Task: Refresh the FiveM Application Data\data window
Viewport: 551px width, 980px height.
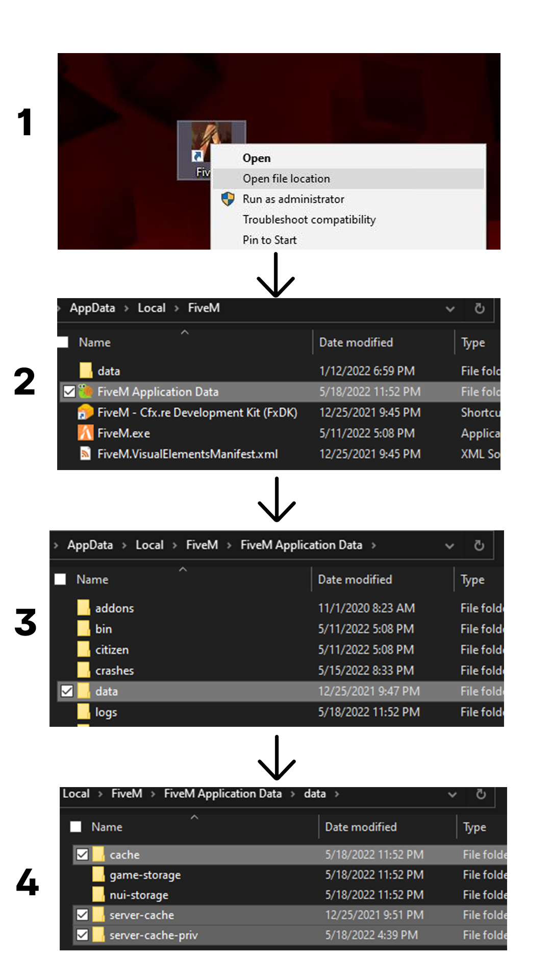Action: [x=481, y=794]
